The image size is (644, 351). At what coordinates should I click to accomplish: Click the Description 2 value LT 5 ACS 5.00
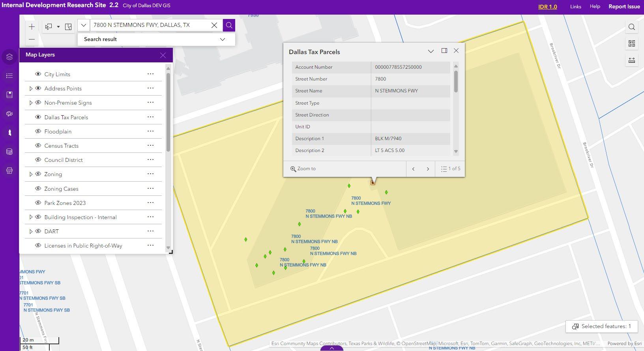(x=390, y=150)
